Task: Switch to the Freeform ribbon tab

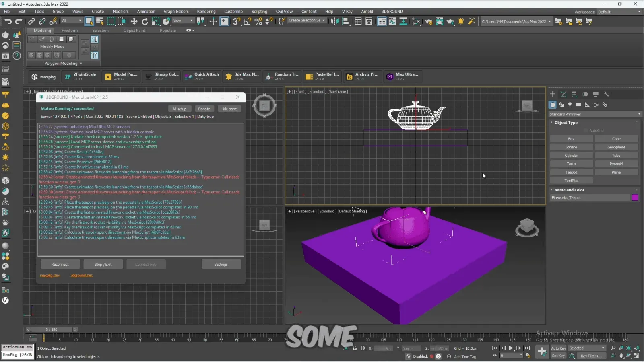Action: 70,31
